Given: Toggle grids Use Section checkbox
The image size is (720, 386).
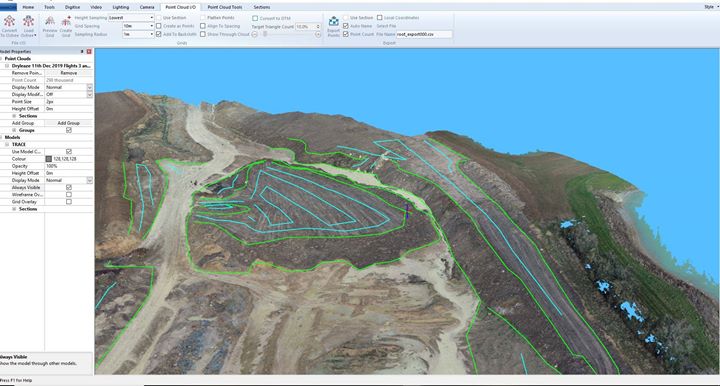Looking at the screenshot, I should click(159, 17).
